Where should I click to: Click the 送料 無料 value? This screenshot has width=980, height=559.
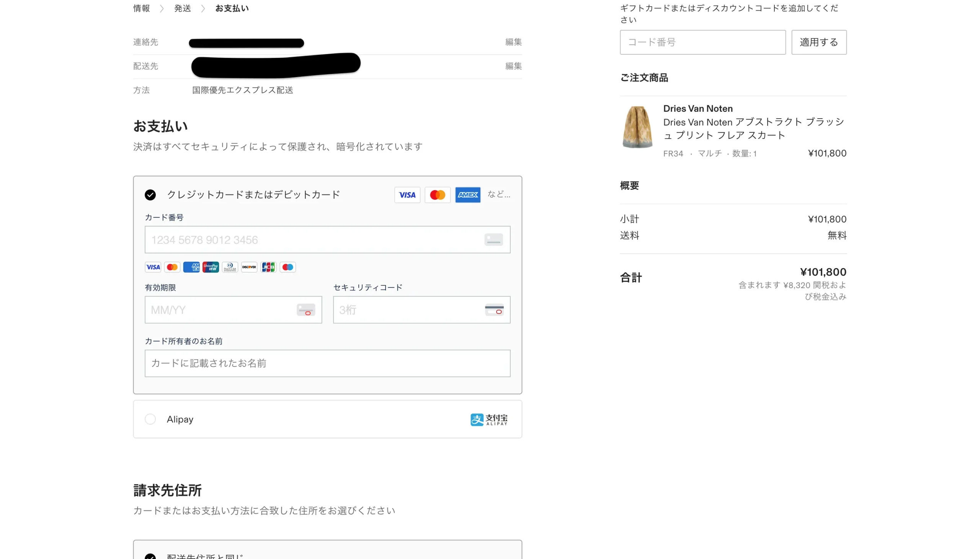(x=837, y=235)
